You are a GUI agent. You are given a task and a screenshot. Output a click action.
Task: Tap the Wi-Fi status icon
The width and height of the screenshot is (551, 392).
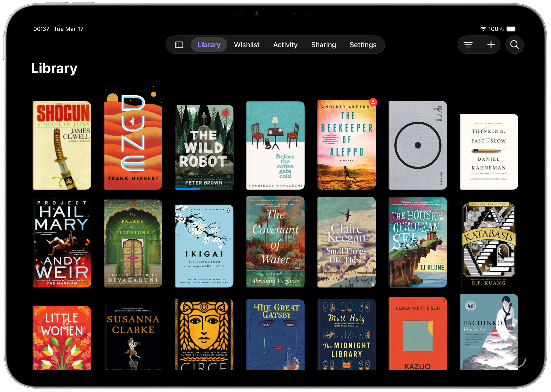tap(483, 29)
